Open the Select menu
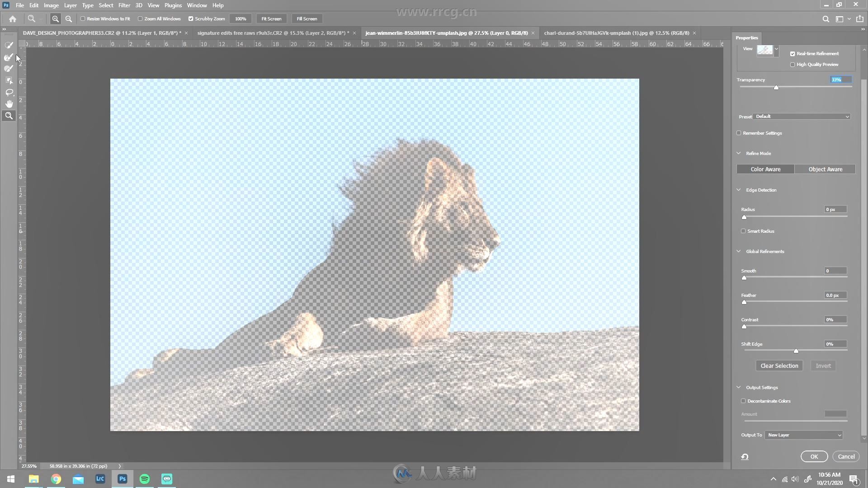Screen dimensions: 868x488 point(106,5)
